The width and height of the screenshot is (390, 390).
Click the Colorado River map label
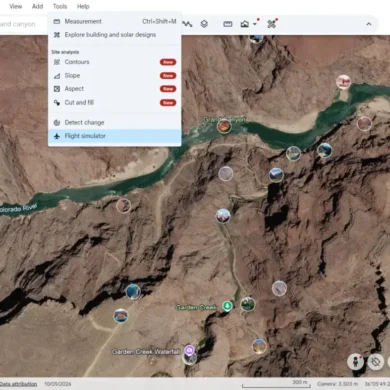(x=18, y=208)
